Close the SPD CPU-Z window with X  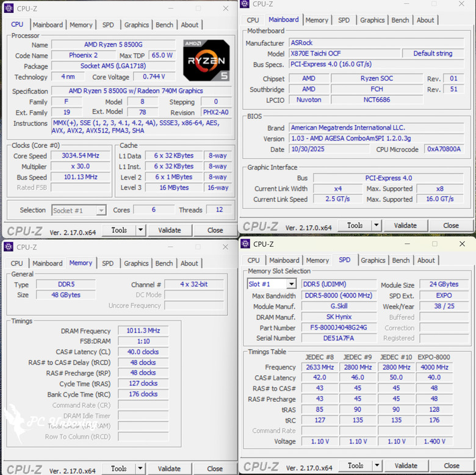click(462, 244)
